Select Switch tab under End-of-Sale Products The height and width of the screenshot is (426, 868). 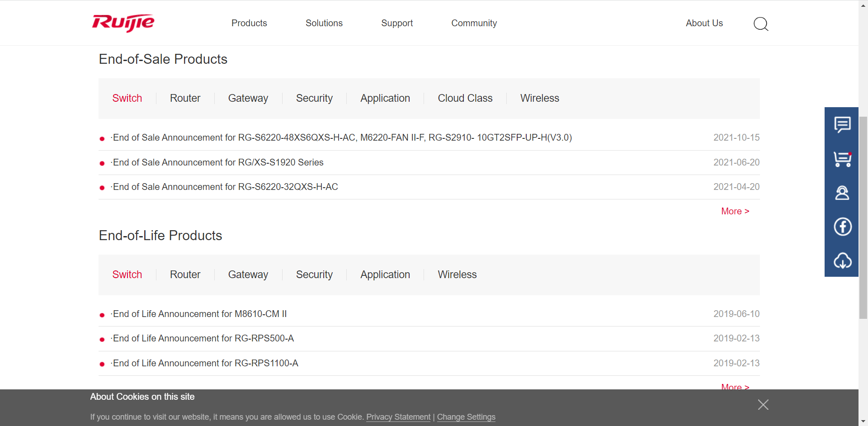coord(127,98)
